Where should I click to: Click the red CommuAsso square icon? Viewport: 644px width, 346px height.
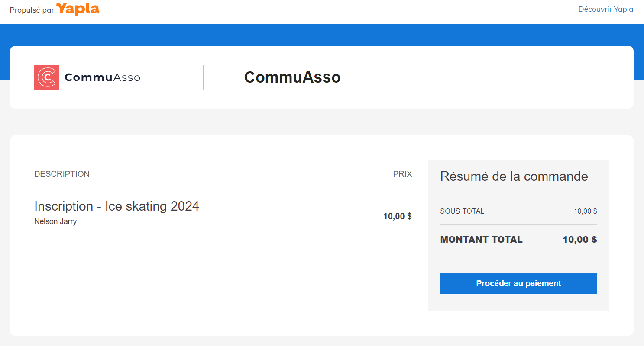46,77
